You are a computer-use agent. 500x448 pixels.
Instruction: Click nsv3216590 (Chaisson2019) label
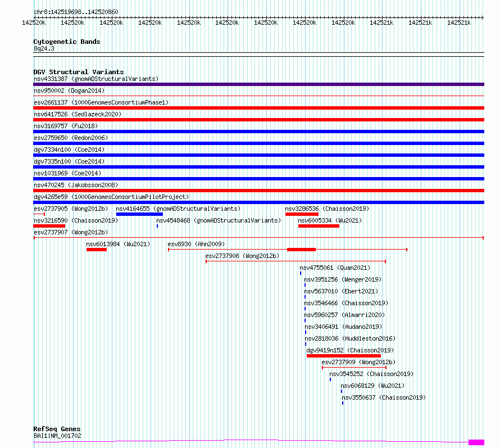[x=76, y=220]
